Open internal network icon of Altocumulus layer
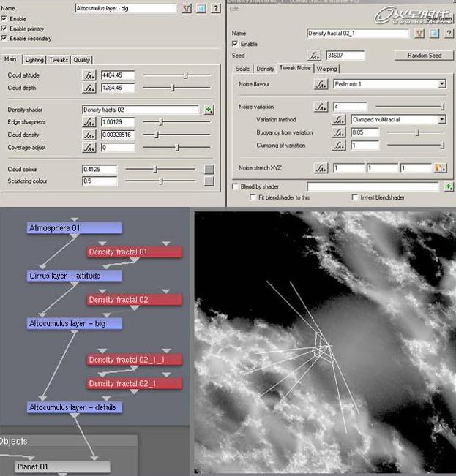Screen dimensions: 456x476 187,8
